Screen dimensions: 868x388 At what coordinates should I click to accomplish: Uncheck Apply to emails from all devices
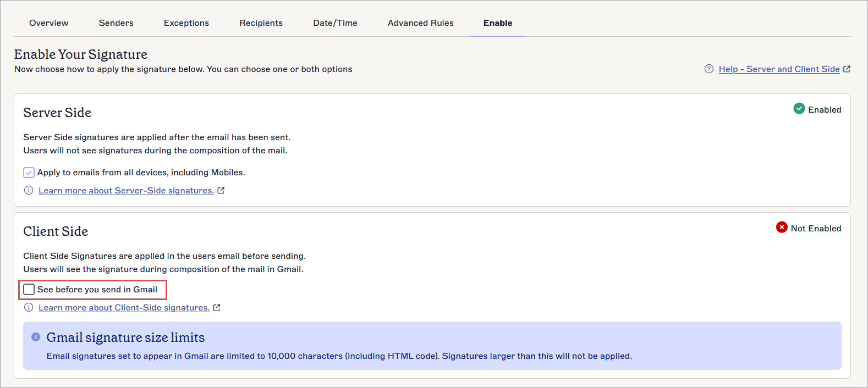pos(29,173)
